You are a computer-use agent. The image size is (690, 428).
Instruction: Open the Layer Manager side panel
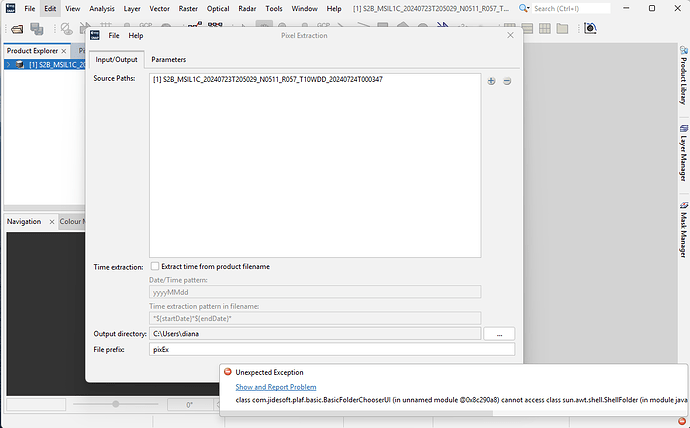point(682,157)
